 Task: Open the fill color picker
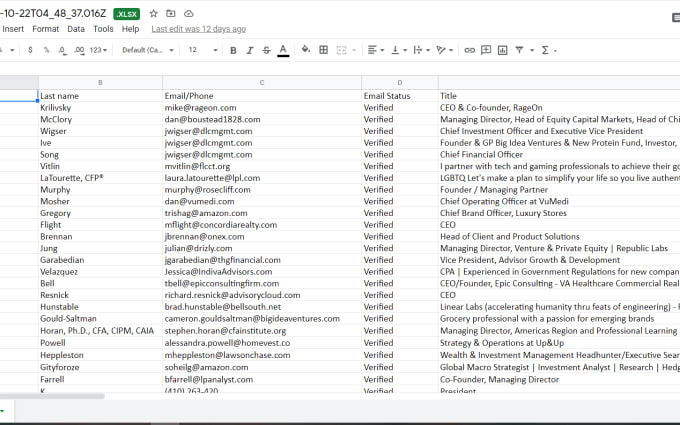(x=306, y=49)
